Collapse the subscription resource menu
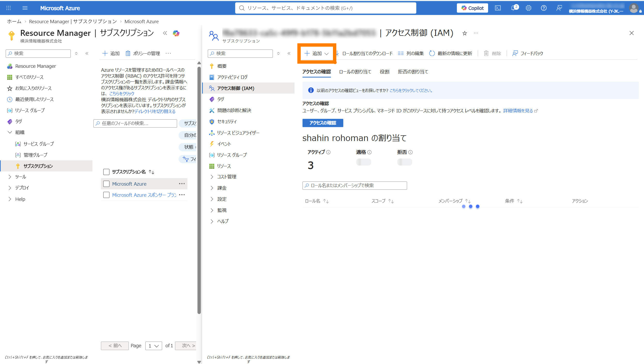 (x=289, y=53)
